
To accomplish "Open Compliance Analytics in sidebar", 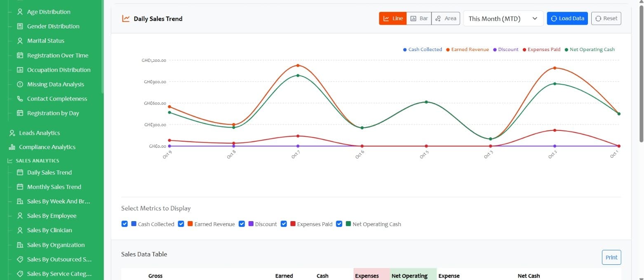I will pos(47,147).
